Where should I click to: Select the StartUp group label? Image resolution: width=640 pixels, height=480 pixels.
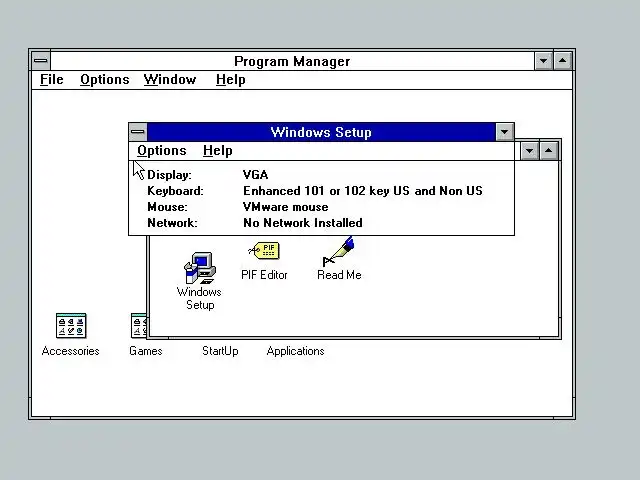(220, 351)
